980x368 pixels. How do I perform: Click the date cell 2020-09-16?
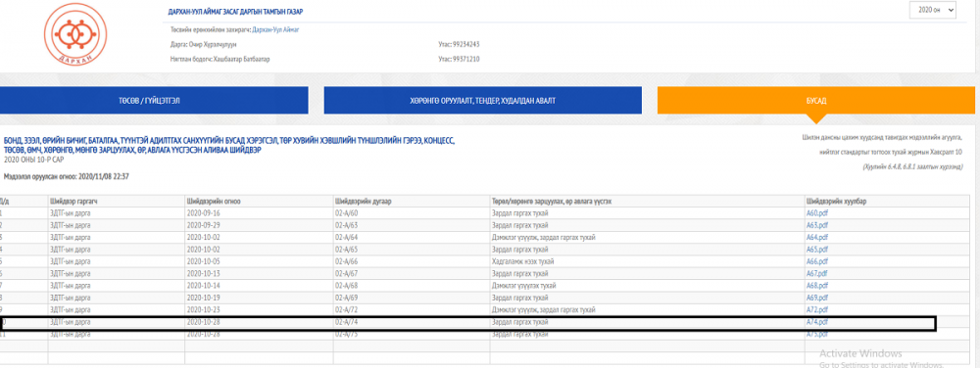(x=203, y=212)
